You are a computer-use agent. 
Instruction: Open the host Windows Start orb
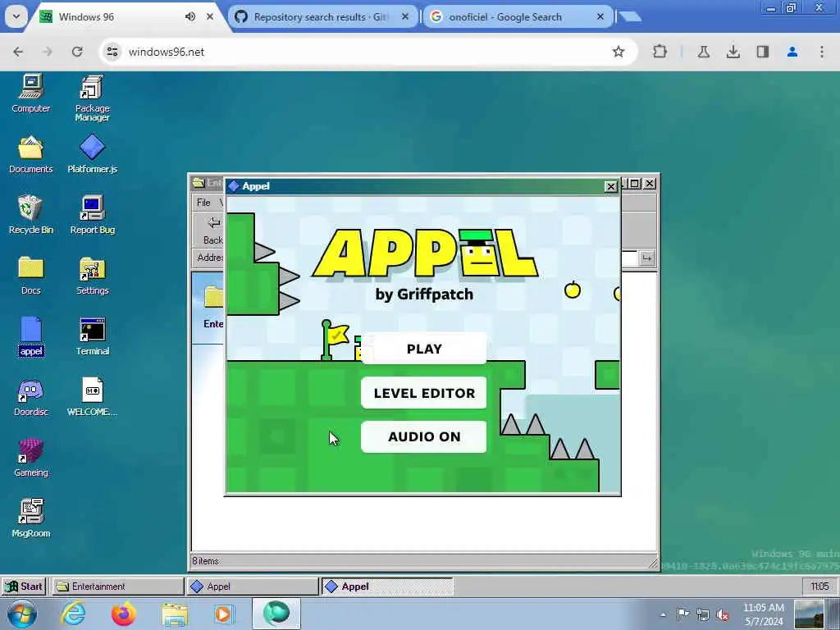22,614
